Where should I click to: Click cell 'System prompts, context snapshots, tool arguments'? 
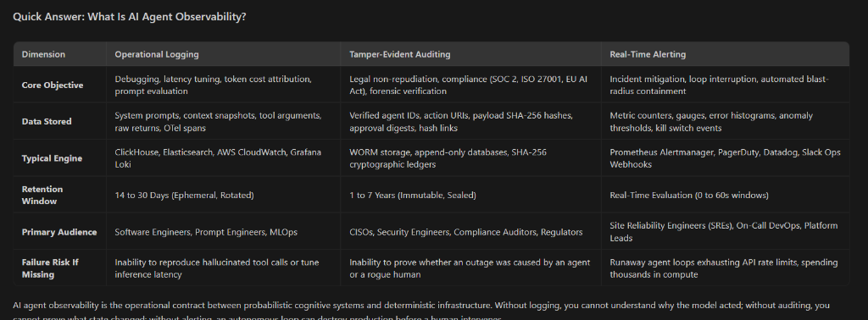point(223,121)
